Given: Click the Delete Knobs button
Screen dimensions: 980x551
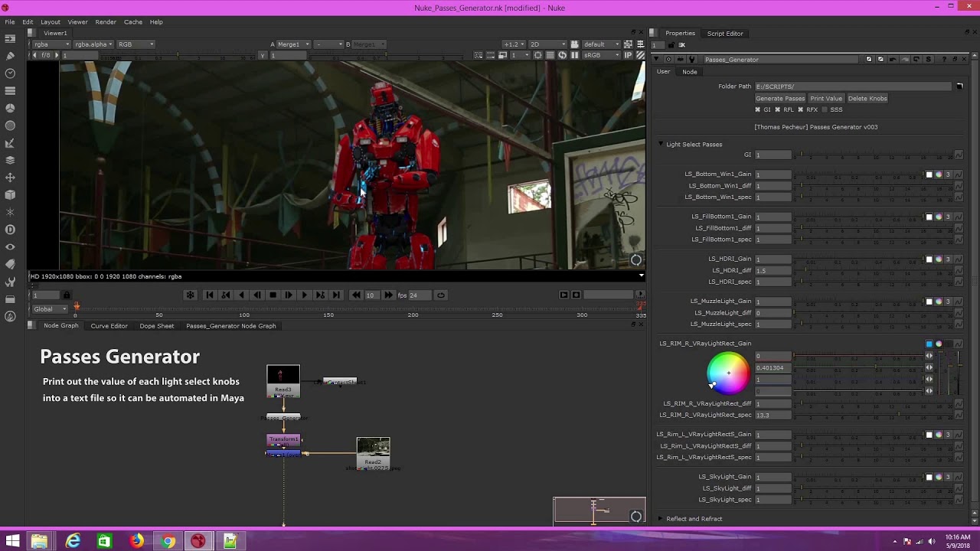Looking at the screenshot, I should pos(867,98).
